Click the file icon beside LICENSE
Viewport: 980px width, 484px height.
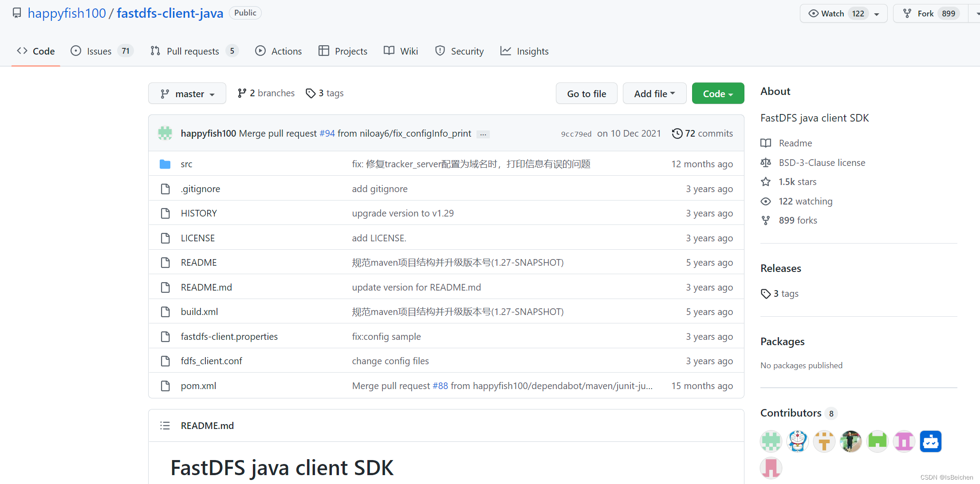(x=165, y=238)
